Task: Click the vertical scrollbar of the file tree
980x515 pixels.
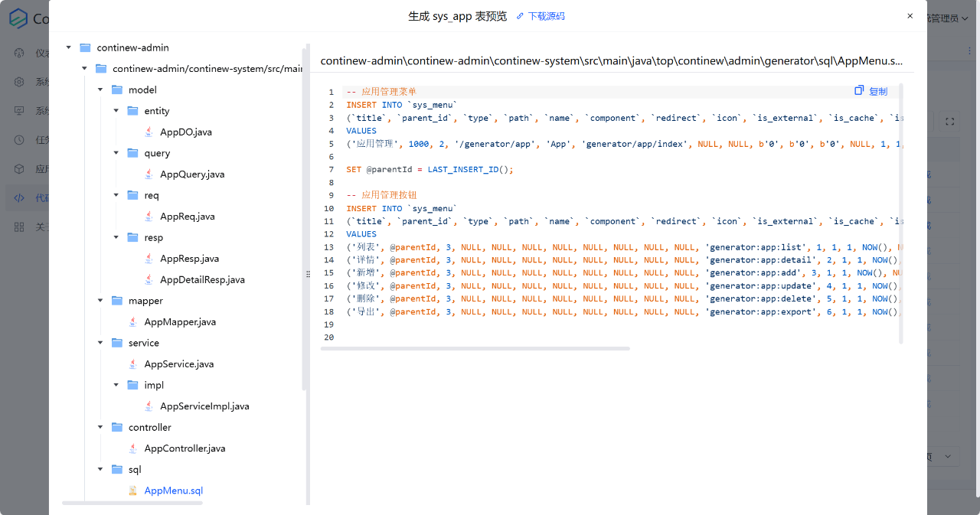Action: click(305, 218)
